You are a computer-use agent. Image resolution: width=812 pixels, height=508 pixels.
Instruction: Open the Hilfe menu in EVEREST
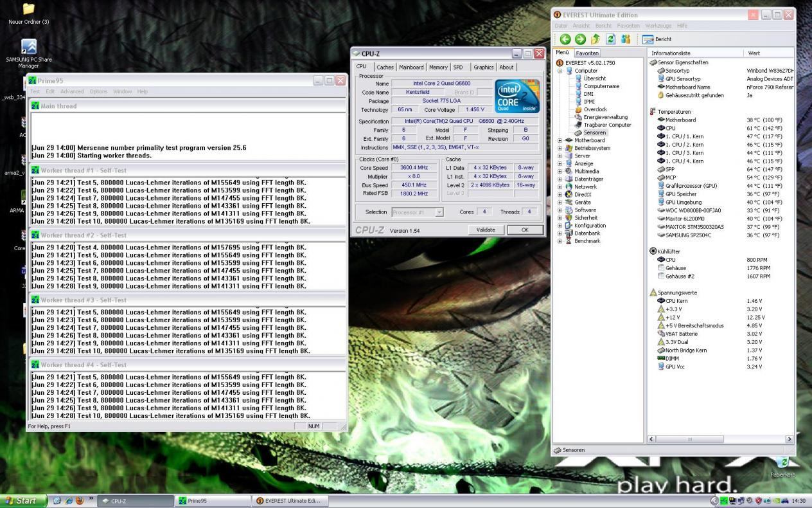(x=682, y=26)
